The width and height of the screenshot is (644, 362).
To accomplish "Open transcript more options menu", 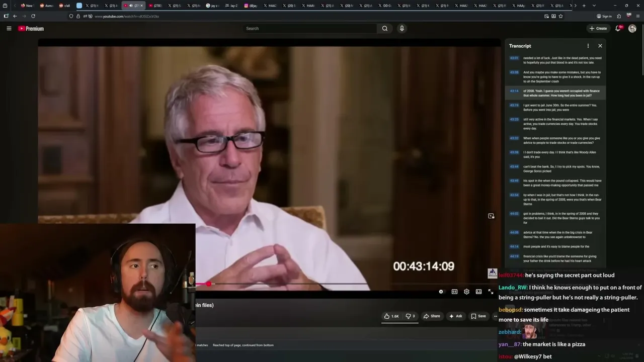I will pyautogui.click(x=588, y=46).
